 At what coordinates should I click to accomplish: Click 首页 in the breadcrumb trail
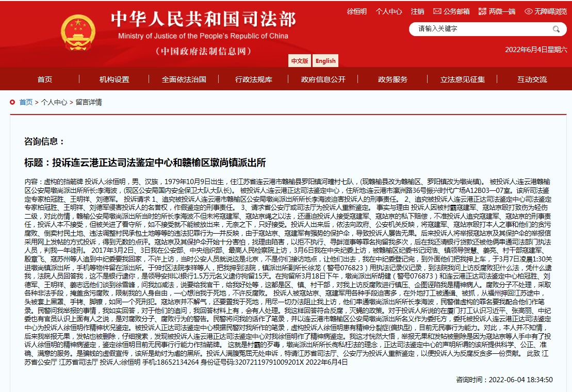26,102
